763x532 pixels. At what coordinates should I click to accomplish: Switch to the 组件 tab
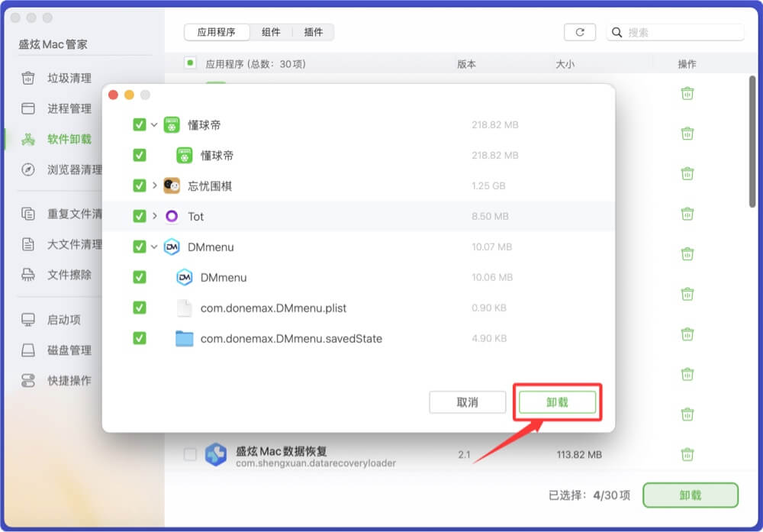point(272,32)
